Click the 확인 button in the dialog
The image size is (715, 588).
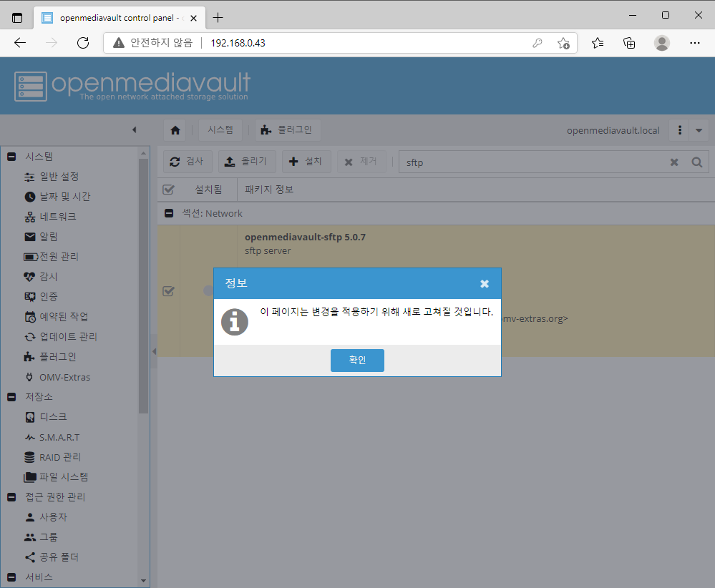point(357,360)
